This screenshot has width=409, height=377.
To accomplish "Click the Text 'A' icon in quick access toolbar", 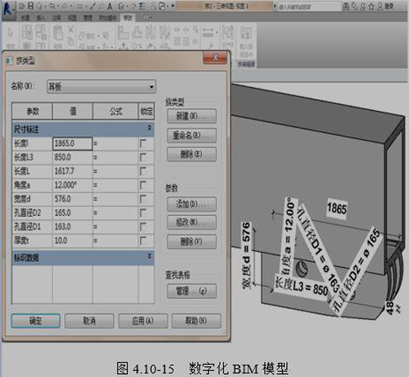I will pos(110,6).
